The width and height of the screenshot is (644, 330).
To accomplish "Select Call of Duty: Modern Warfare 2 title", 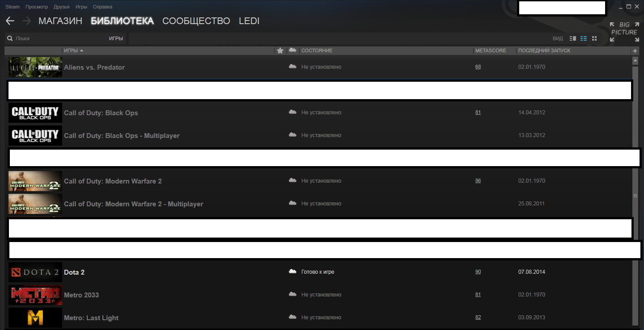I will (x=113, y=181).
